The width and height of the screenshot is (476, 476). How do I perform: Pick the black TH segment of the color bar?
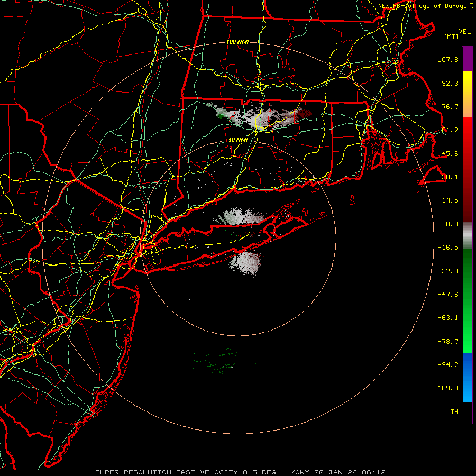pos(467,413)
